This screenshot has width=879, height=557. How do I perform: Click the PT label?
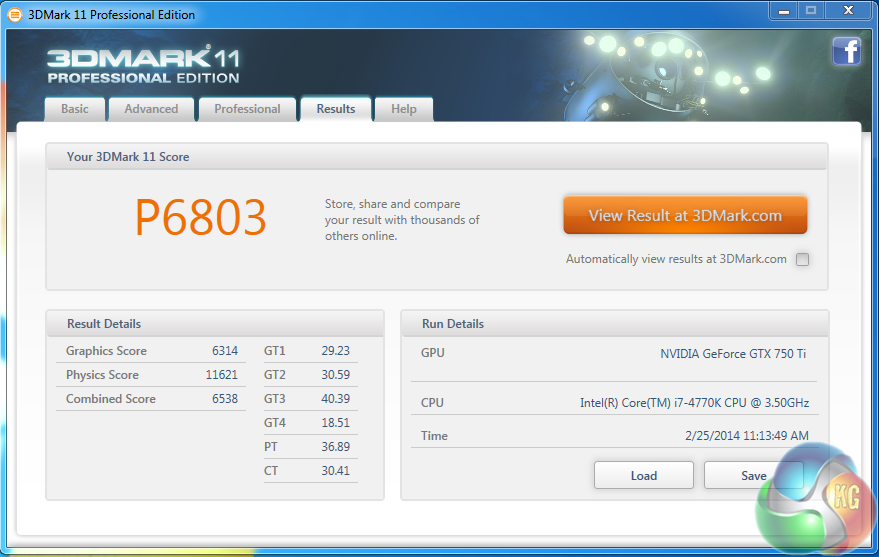tap(270, 447)
